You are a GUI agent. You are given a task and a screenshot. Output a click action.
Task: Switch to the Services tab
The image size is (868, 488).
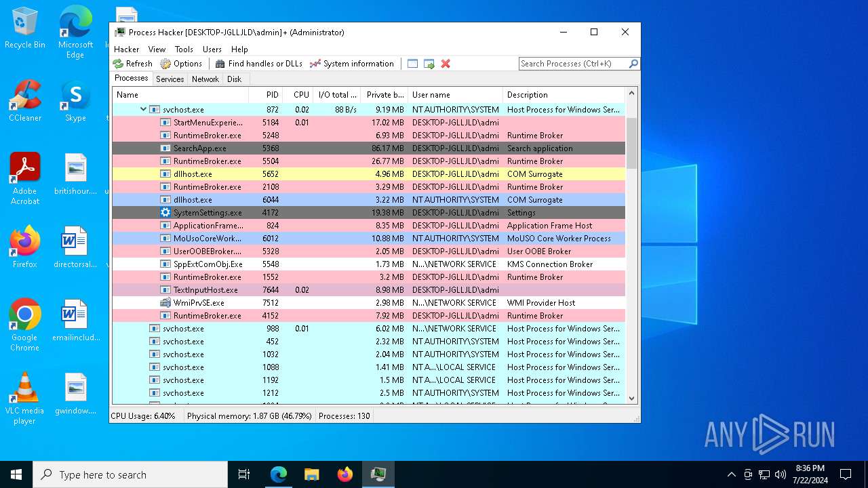(170, 79)
